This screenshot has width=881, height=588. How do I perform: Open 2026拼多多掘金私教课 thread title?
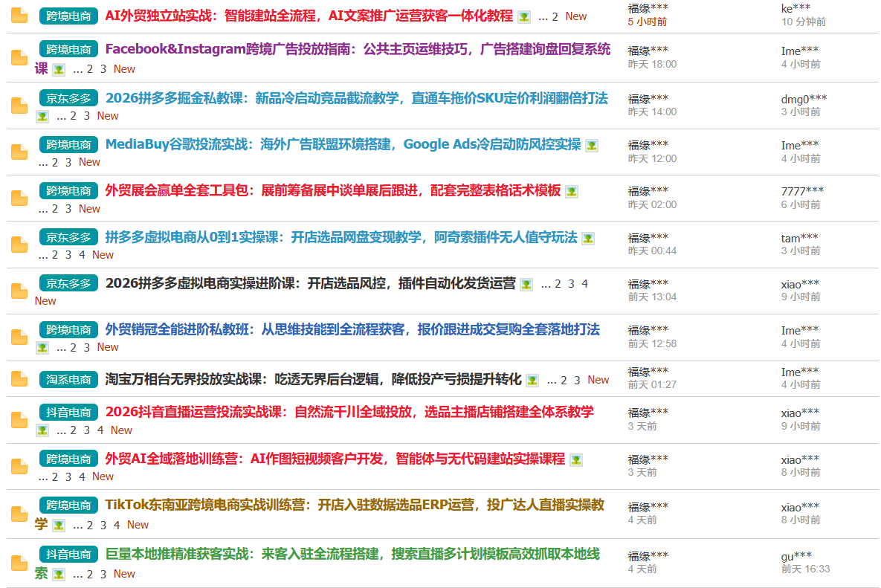[x=357, y=98]
